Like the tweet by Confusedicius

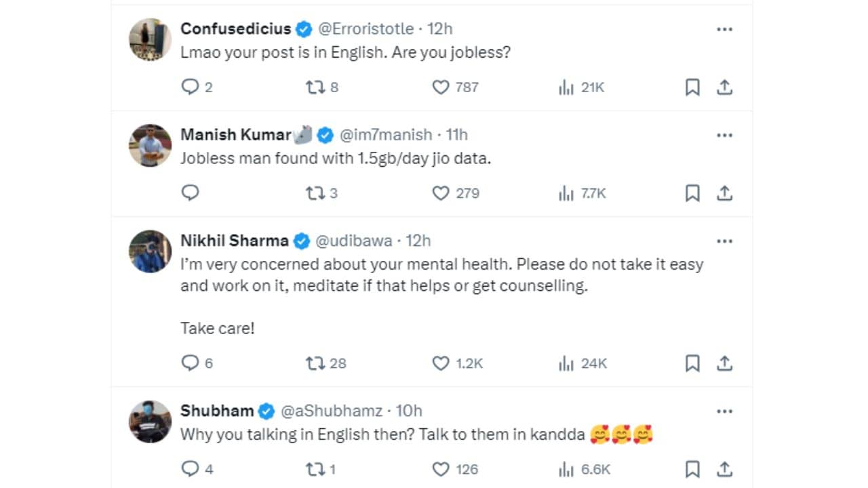441,87
